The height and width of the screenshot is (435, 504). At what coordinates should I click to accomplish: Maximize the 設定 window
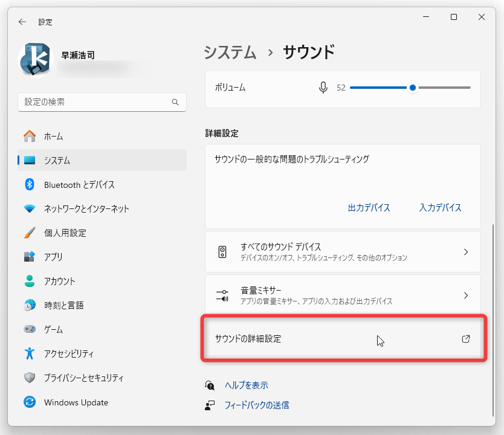(x=454, y=17)
